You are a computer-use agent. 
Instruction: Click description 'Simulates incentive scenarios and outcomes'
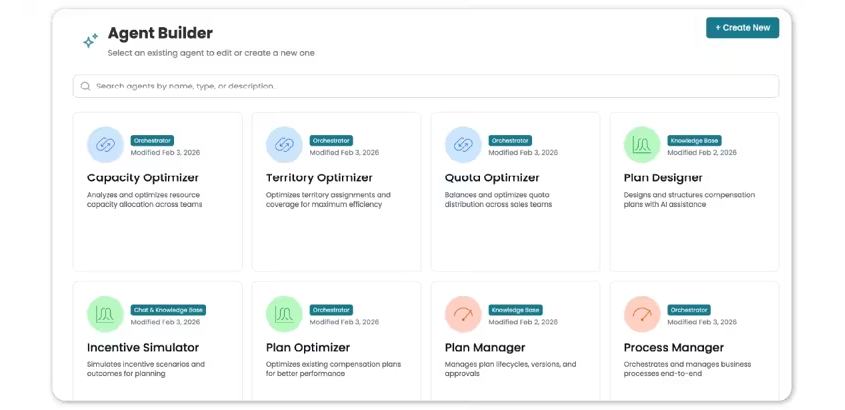146,369
